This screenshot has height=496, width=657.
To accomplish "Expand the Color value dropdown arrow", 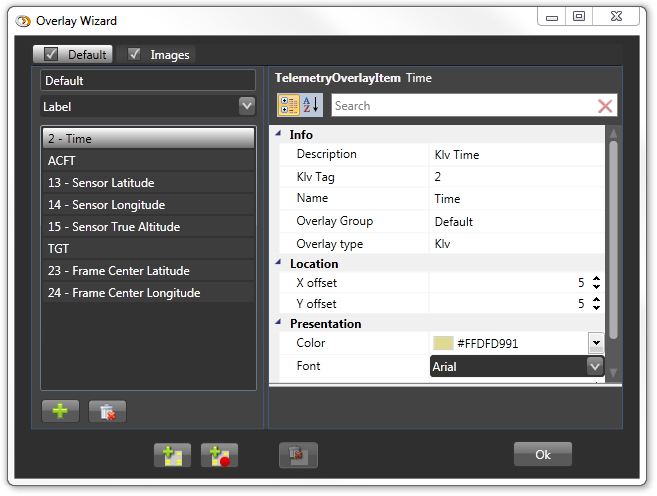I will 596,343.
